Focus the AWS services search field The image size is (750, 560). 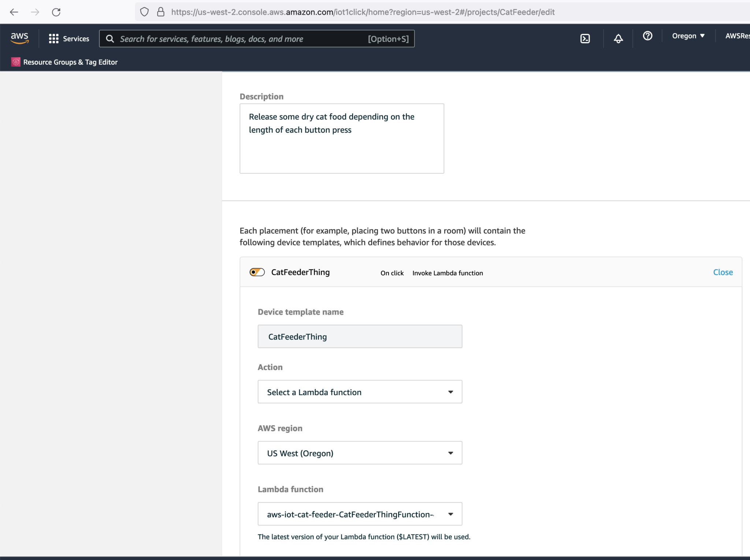(257, 39)
